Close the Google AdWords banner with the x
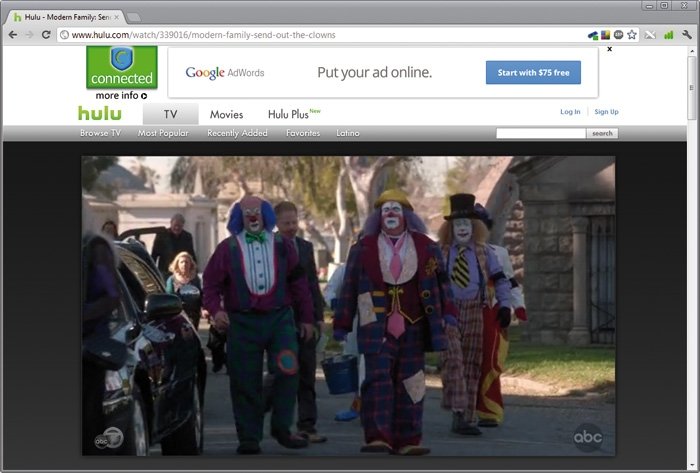700x473 pixels. point(609,49)
